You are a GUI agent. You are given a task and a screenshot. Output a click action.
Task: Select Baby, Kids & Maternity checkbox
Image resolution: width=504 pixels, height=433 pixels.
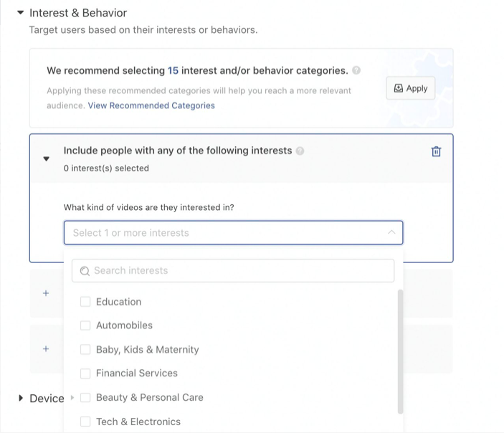tap(85, 350)
